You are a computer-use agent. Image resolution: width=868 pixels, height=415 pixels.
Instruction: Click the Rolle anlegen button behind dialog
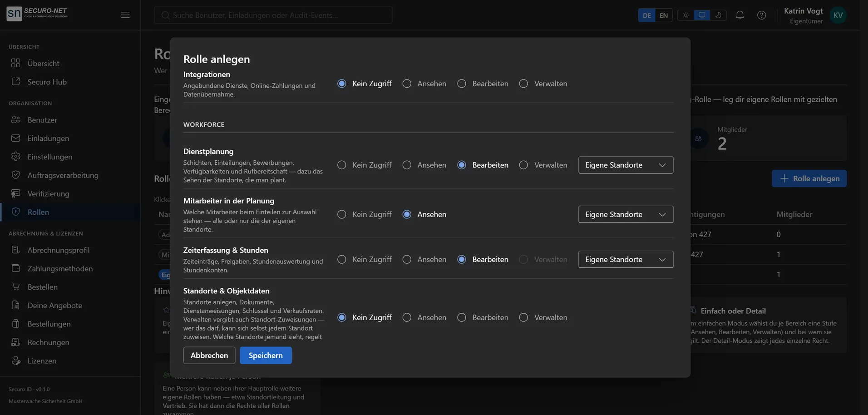coord(809,178)
